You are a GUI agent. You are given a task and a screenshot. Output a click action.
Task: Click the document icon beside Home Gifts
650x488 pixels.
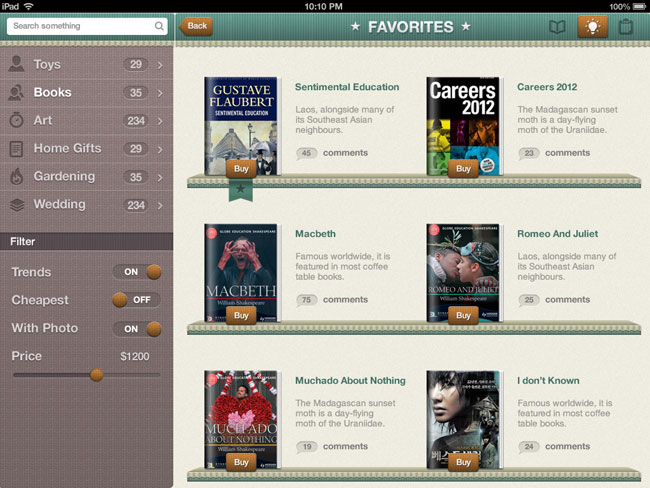pyautogui.click(x=17, y=149)
